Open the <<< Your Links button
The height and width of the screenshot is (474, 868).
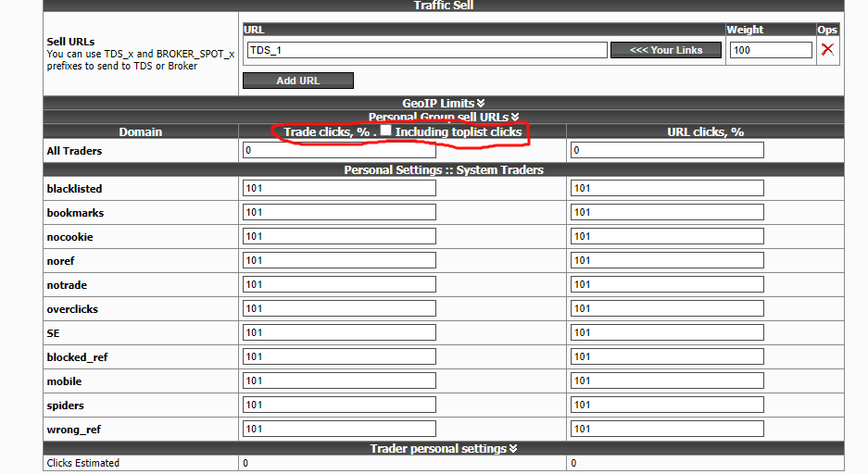(x=666, y=50)
